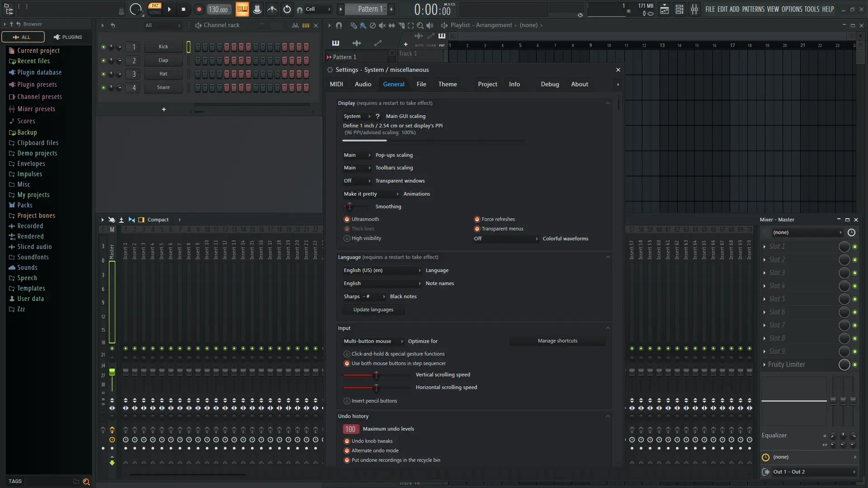This screenshot has height=488, width=868.
Task: Open the All filter dropdown in channel rack
Action: tap(163, 25)
